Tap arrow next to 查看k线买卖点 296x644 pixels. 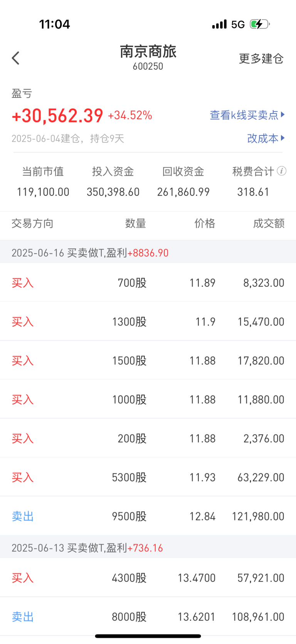283,115
